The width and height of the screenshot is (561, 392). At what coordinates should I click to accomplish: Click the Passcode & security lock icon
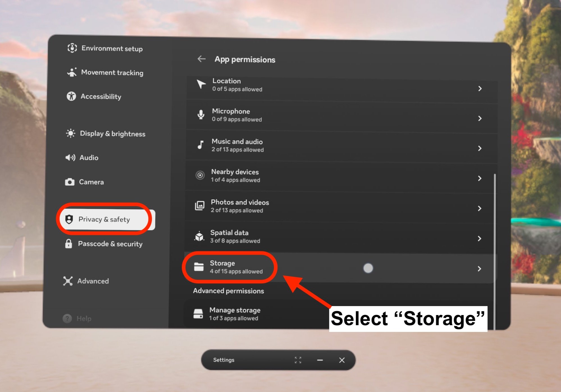click(69, 243)
